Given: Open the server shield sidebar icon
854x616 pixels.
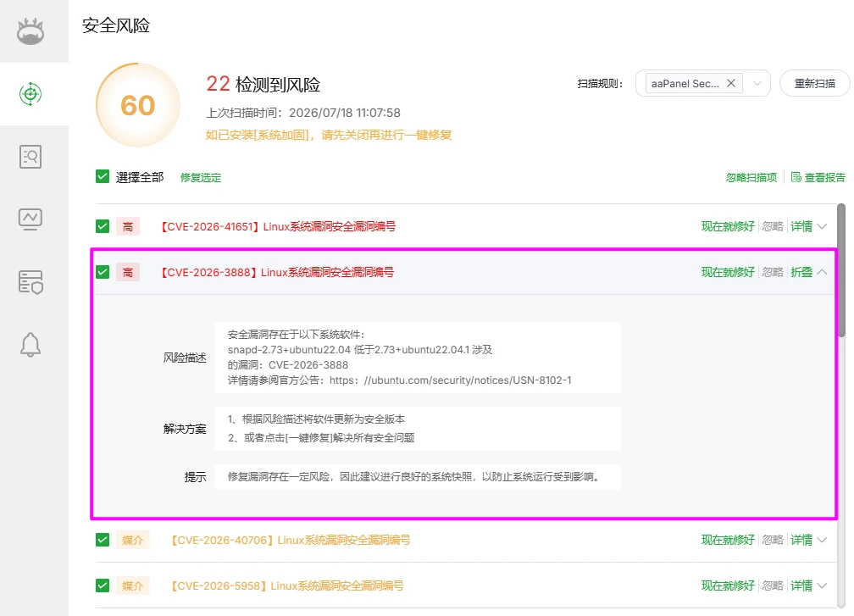Looking at the screenshot, I should 30,282.
